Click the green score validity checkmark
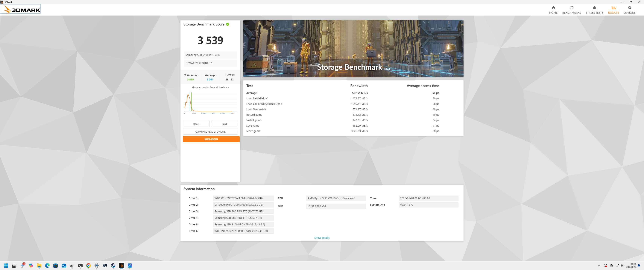This screenshot has width=644, height=270. point(227,24)
